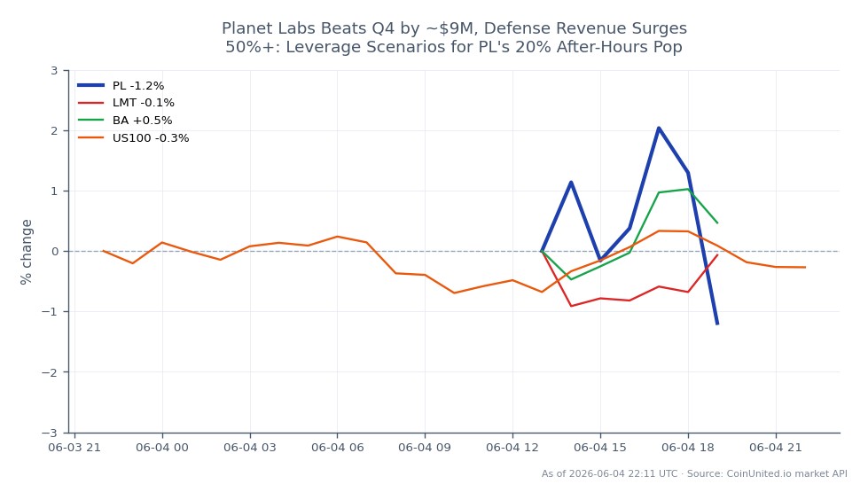This screenshot has height=500, width=868.
Task: Click the green BA line endpoint near 0.5%
Action: [x=717, y=223]
